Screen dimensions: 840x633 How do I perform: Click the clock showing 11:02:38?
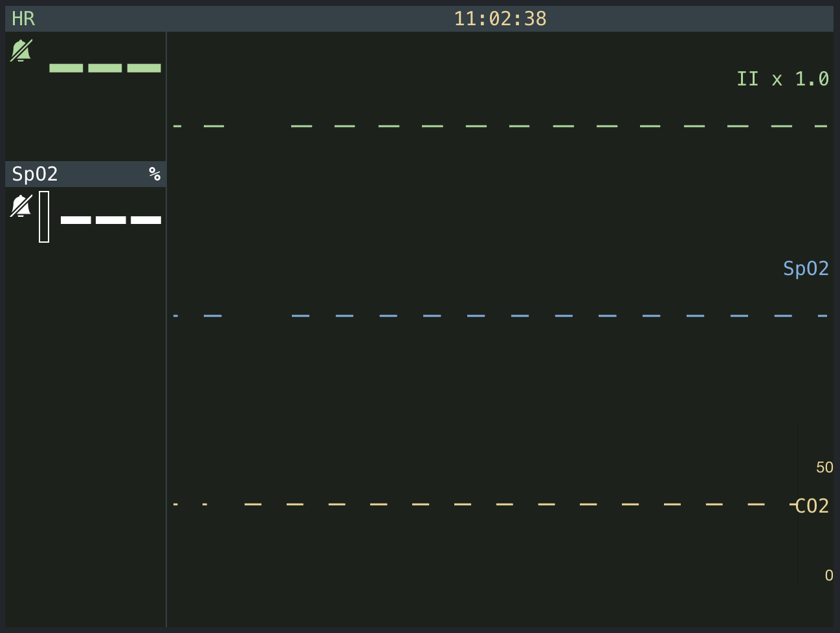point(500,19)
